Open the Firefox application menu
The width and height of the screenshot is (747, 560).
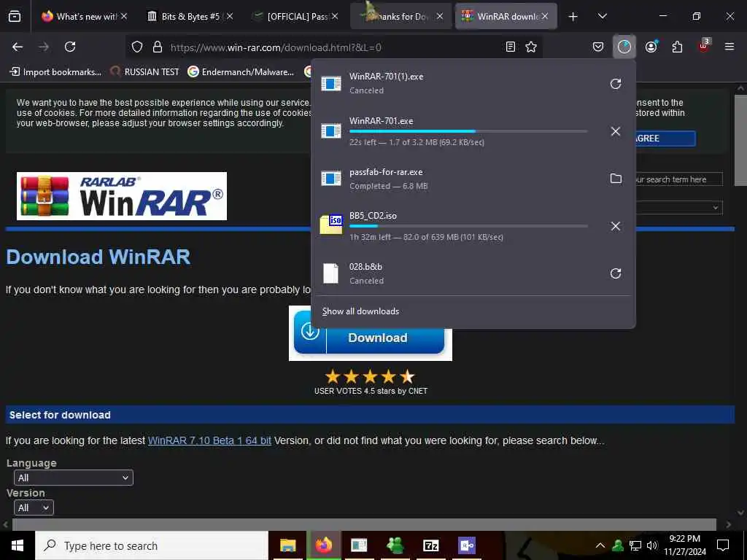[x=729, y=47]
